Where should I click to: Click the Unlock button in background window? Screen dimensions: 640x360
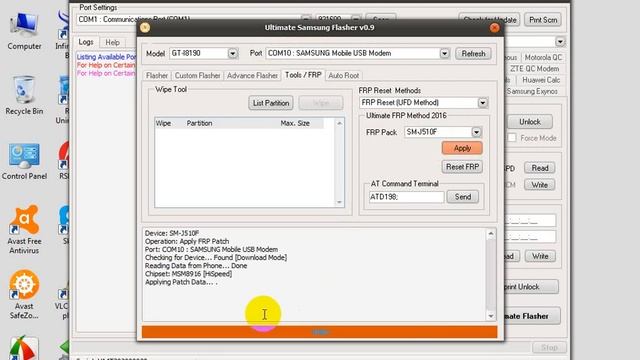[530, 122]
